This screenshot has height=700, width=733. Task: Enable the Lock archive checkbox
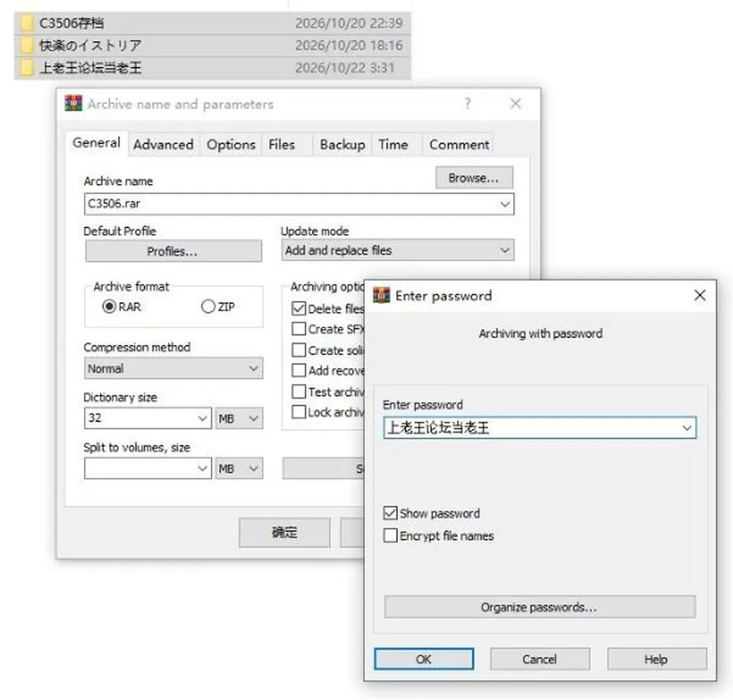[299, 412]
